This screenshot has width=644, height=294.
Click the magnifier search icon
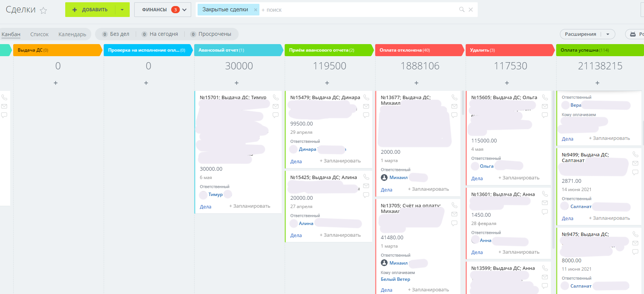pos(462,9)
